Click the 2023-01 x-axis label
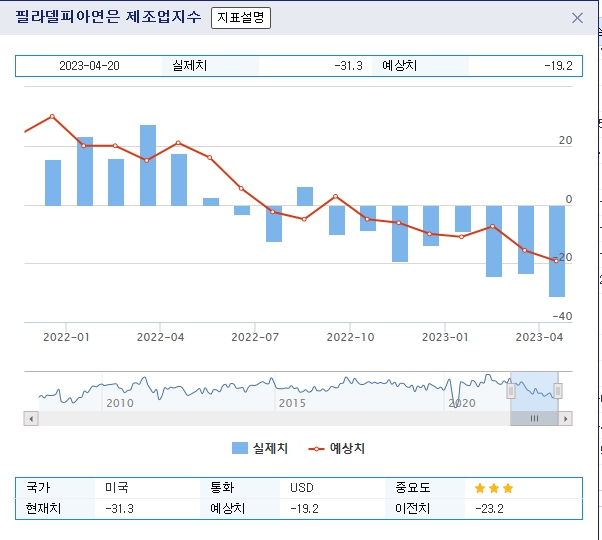602x540 pixels. 445,337
